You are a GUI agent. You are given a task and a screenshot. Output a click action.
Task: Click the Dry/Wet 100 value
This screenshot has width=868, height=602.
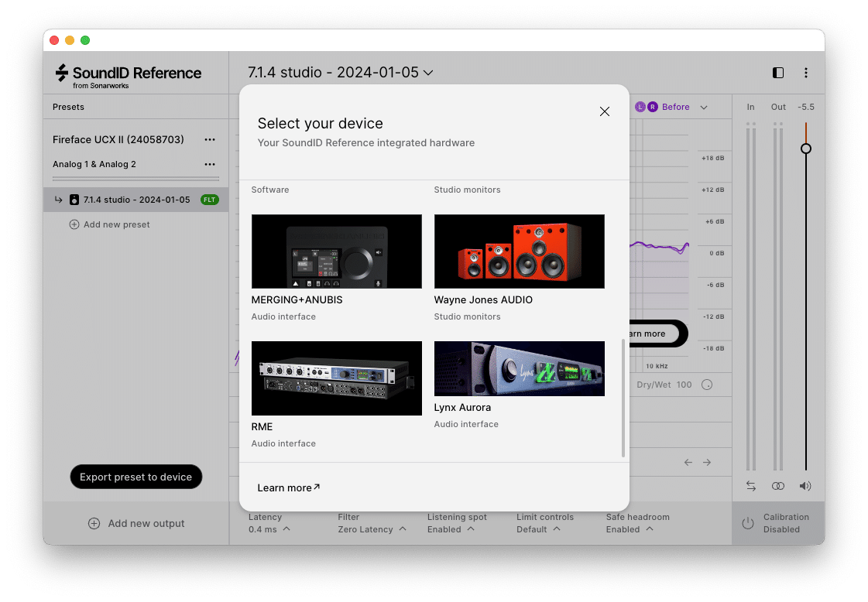[684, 385]
